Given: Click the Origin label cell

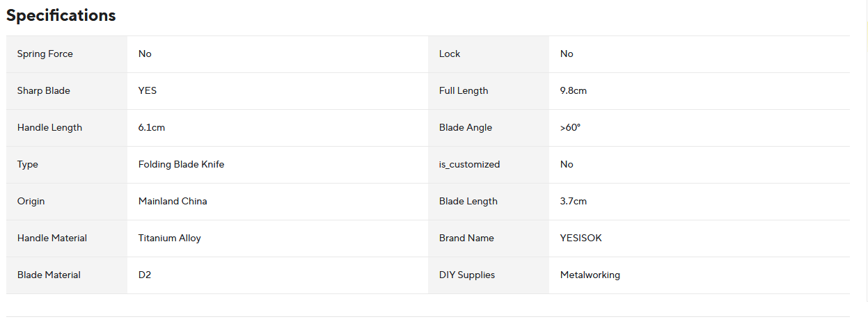Looking at the screenshot, I should click(67, 202).
